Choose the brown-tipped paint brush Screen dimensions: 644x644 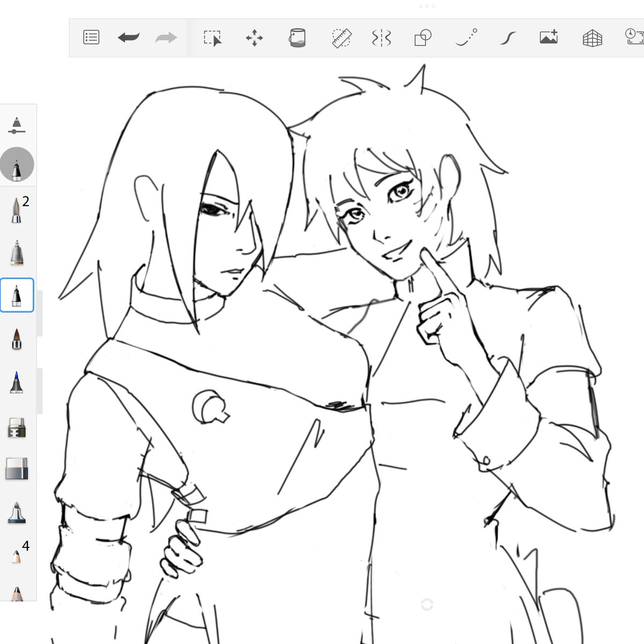point(17,339)
